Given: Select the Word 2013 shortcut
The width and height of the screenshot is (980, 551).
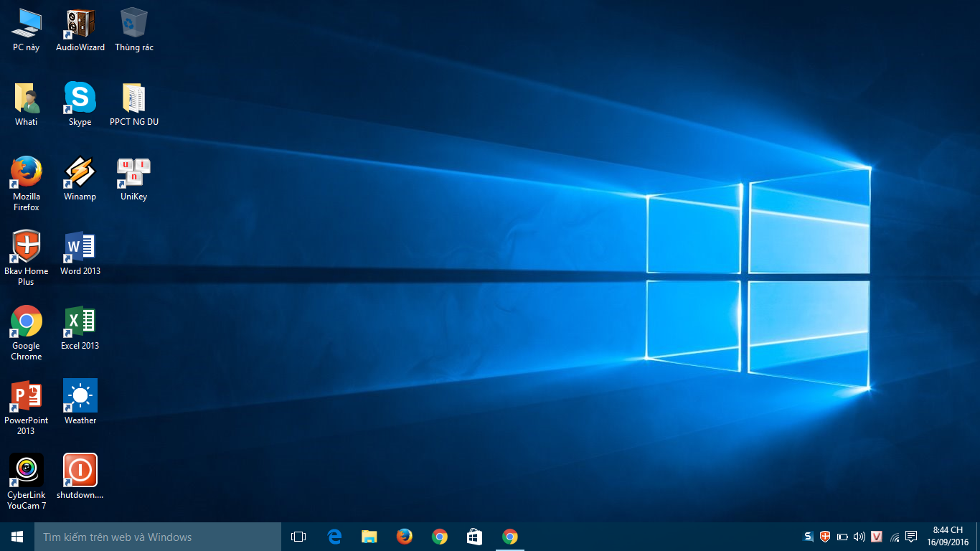Looking at the screenshot, I should coord(80,248).
